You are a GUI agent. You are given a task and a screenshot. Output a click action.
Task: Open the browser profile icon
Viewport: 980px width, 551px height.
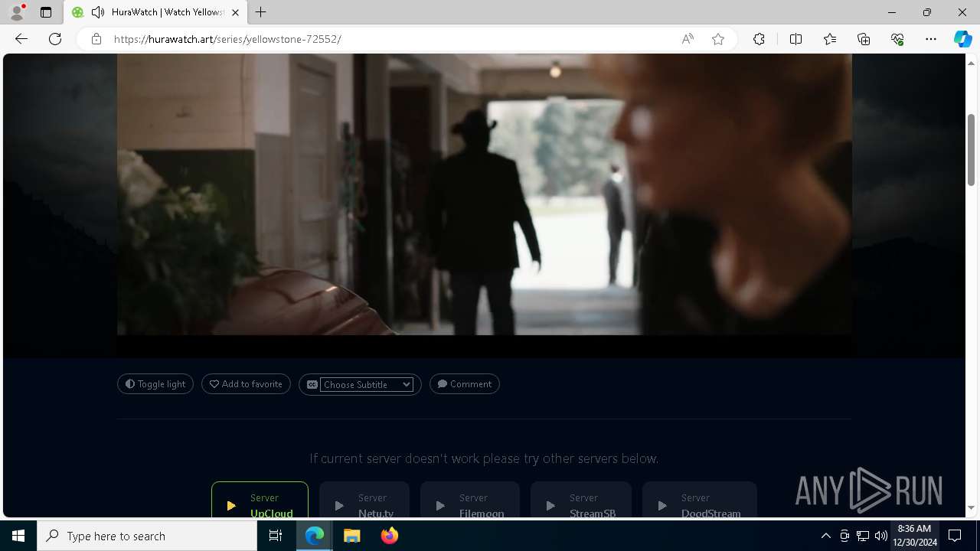17,12
